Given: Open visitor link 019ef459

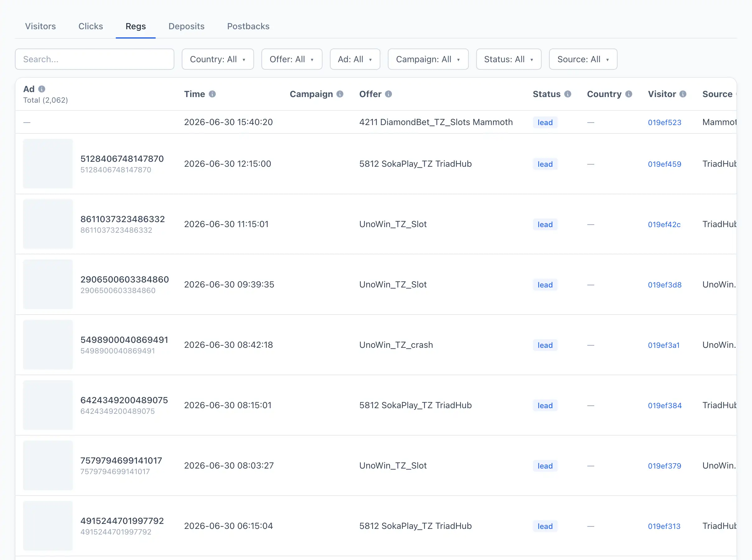Looking at the screenshot, I should (x=665, y=164).
